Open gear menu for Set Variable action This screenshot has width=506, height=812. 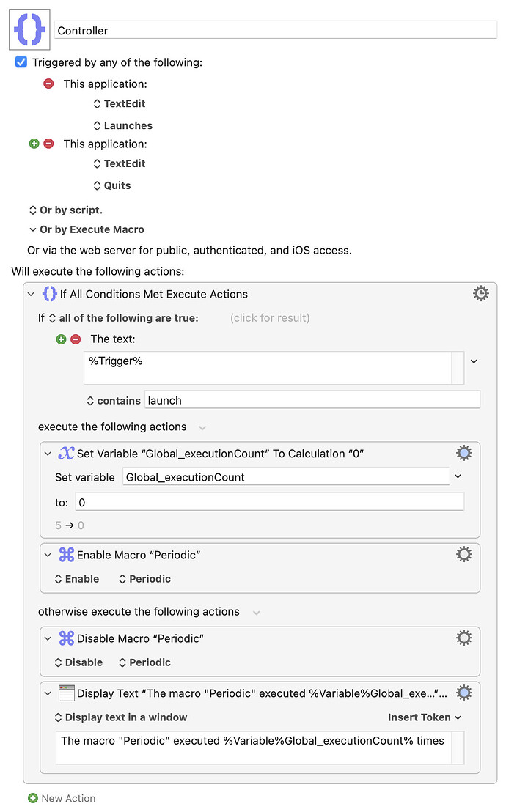[x=463, y=453]
